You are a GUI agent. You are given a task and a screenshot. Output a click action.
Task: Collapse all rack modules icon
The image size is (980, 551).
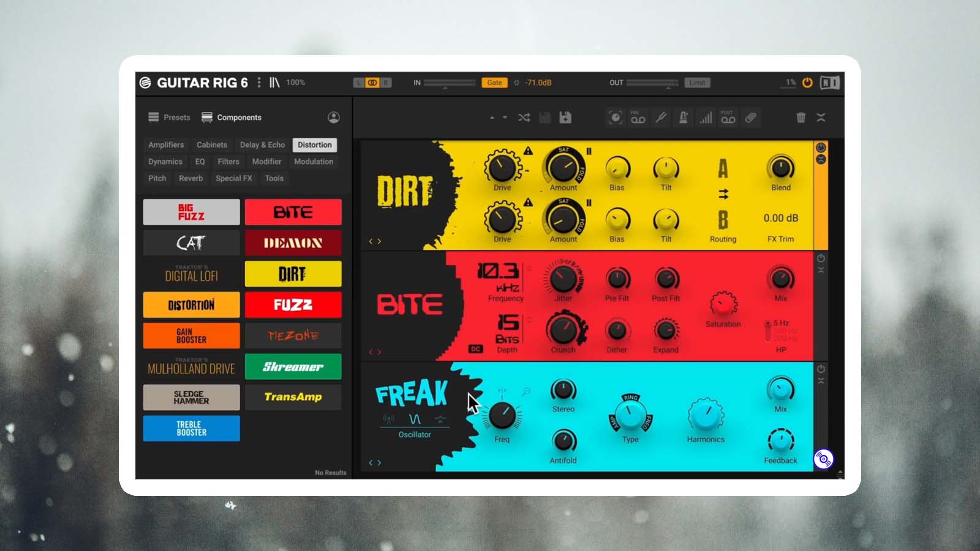point(821,118)
